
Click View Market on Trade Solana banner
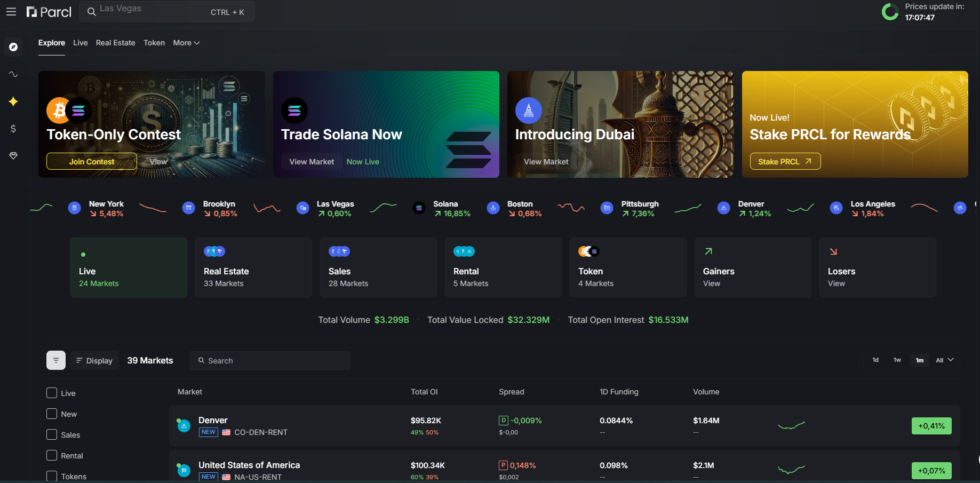tap(312, 162)
